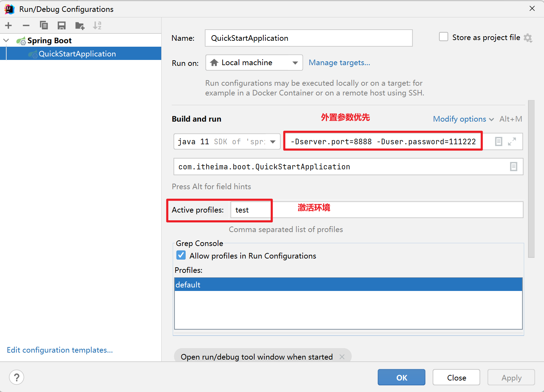Screen dimensions: 544x392
Task: Click the Save Configuration icon
Action: (x=62, y=25)
